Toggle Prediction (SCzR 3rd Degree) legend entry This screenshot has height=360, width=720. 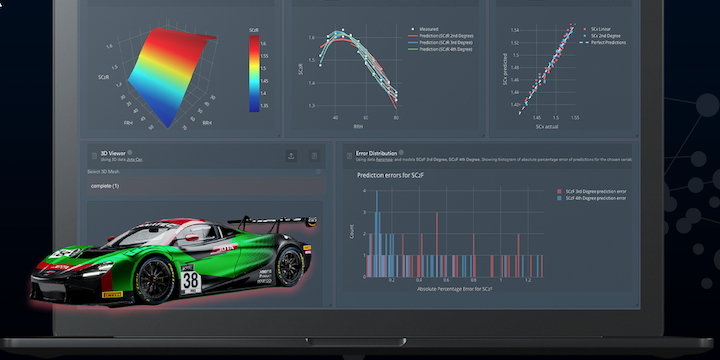click(441, 42)
